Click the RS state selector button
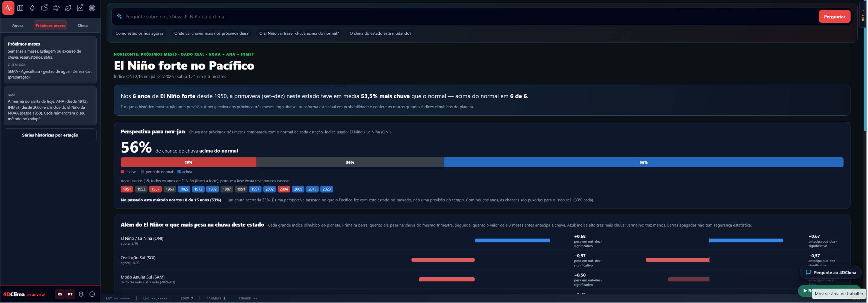The height and width of the screenshot is (303, 868). pos(60,294)
